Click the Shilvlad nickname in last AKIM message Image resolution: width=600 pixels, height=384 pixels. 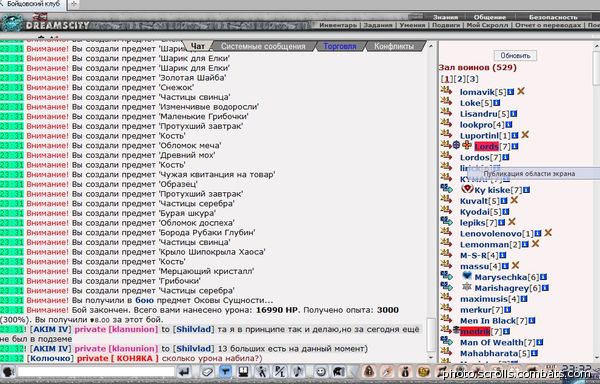click(x=193, y=349)
